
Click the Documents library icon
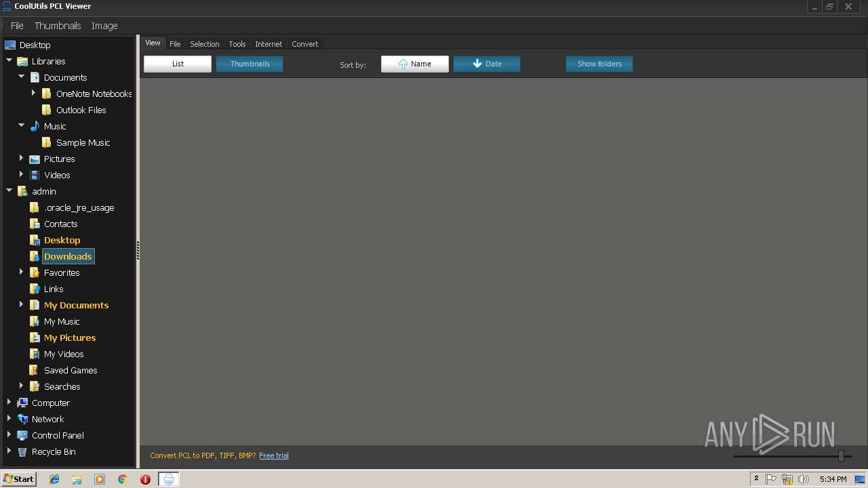[35, 77]
